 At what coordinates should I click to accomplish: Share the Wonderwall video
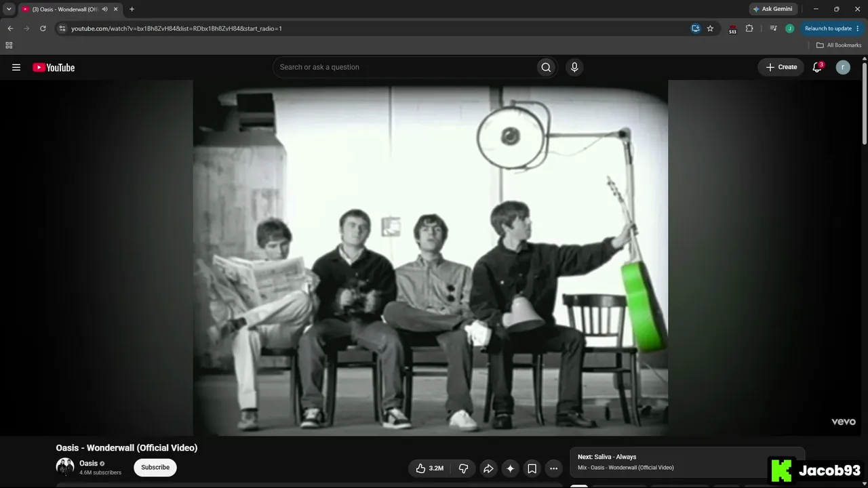tap(488, 468)
